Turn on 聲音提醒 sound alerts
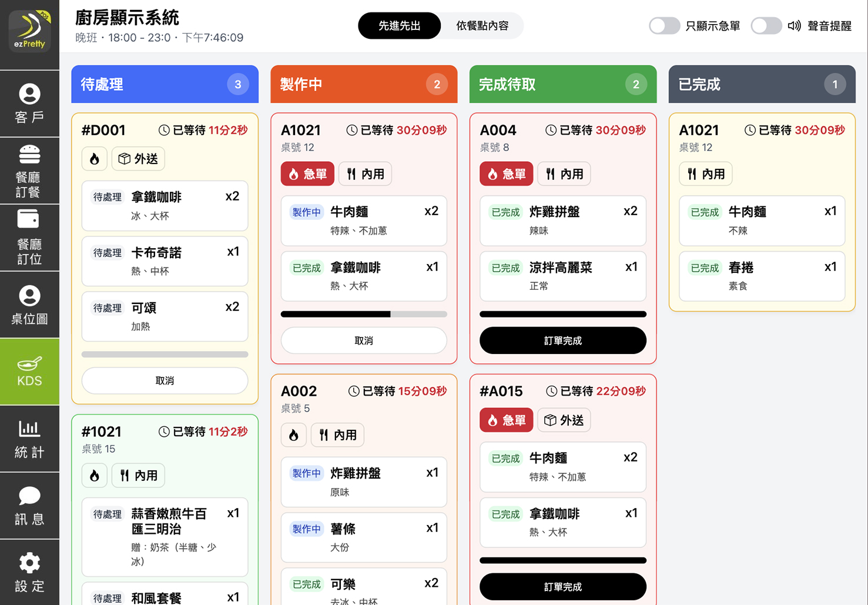The height and width of the screenshot is (605, 868). click(x=766, y=26)
